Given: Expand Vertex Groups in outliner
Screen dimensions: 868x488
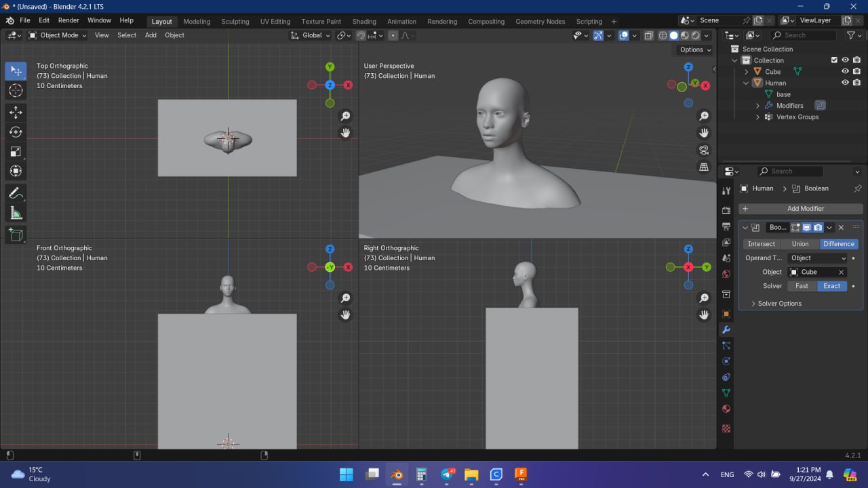Looking at the screenshot, I should (757, 117).
